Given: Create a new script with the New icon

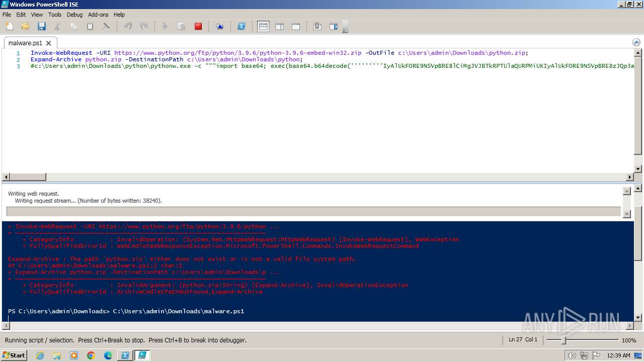Looking at the screenshot, I should [x=9, y=27].
